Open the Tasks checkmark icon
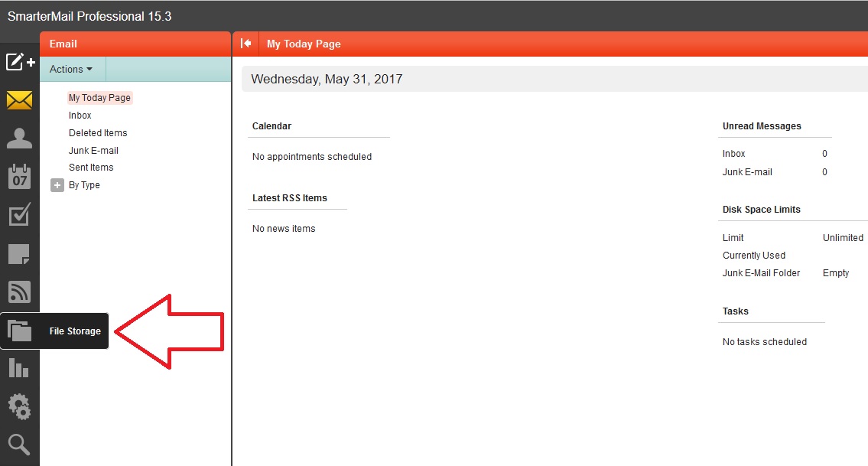 point(20,215)
